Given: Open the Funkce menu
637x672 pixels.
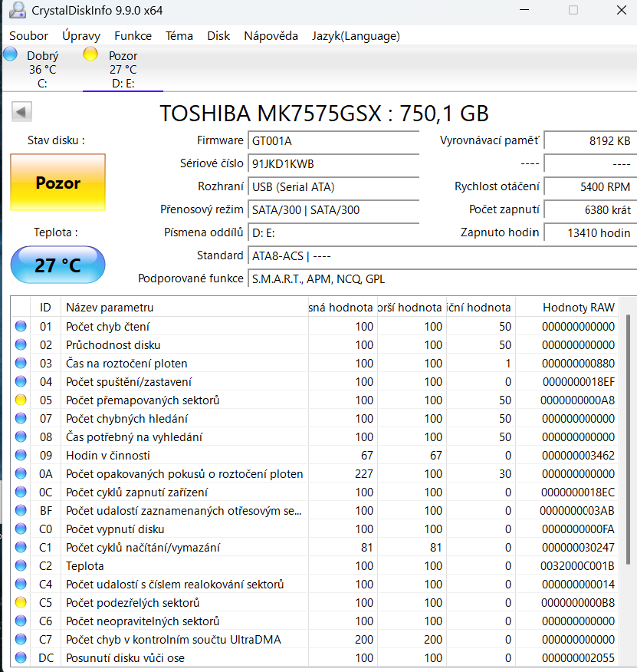Looking at the screenshot, I should coord(133,36).
